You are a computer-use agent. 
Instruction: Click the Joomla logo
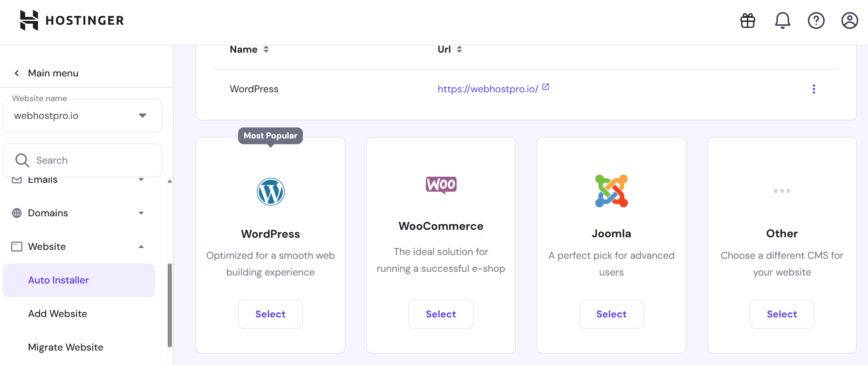[612, 191]
